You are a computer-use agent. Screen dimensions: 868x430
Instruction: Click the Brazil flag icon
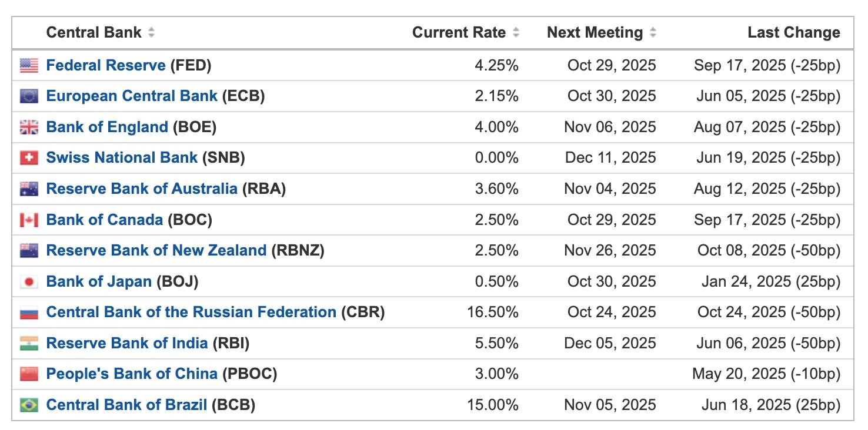(x=29, y=405)
